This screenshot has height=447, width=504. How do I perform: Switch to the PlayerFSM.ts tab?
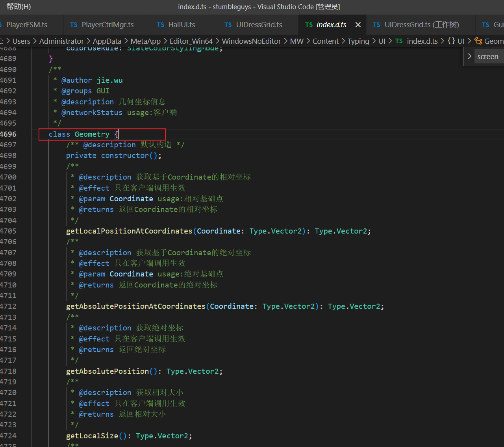point(27,25)
